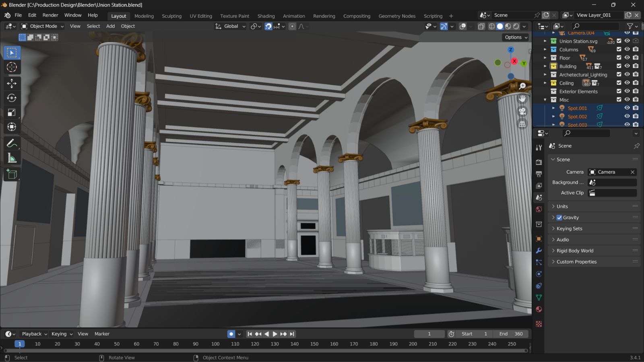Switch to the Geometry Nodes workspace tab
This screenshot has width=644, height=362.
[x=397, y=16]
